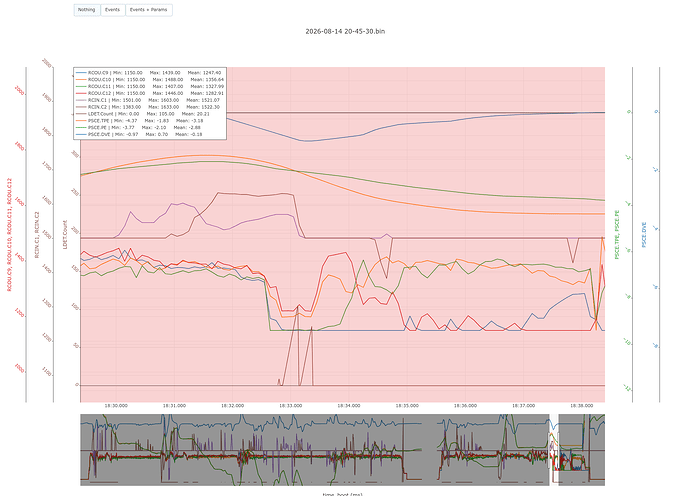Click the 18:38.000 time tick label
This screenshot has width=690, height=496.
(582, 406)
